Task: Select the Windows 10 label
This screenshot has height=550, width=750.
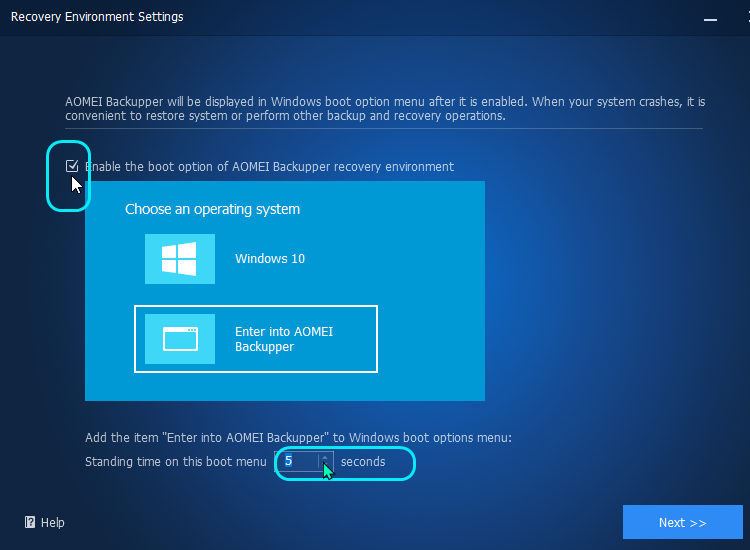Action: [x=270, y=259]
